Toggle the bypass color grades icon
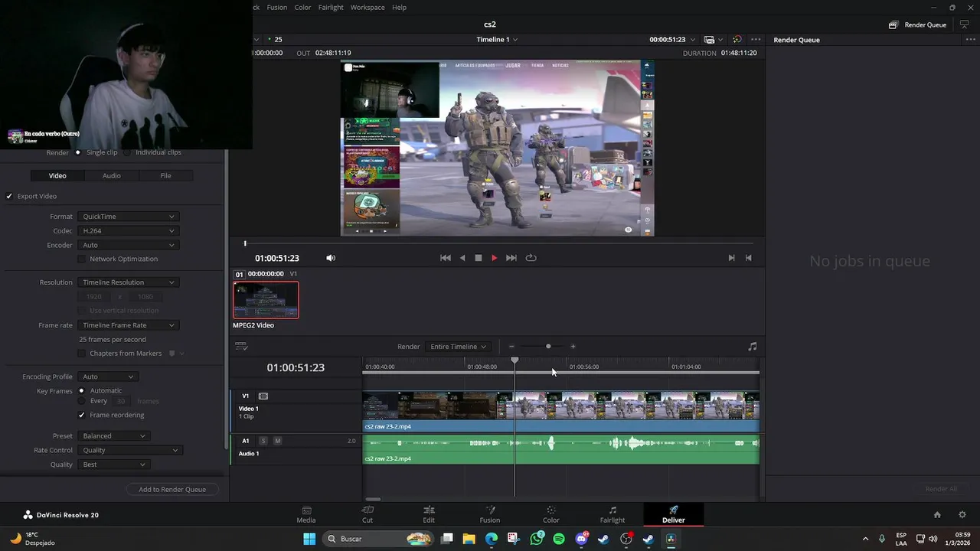Screen dimensions: 980x551 (737, 40)
